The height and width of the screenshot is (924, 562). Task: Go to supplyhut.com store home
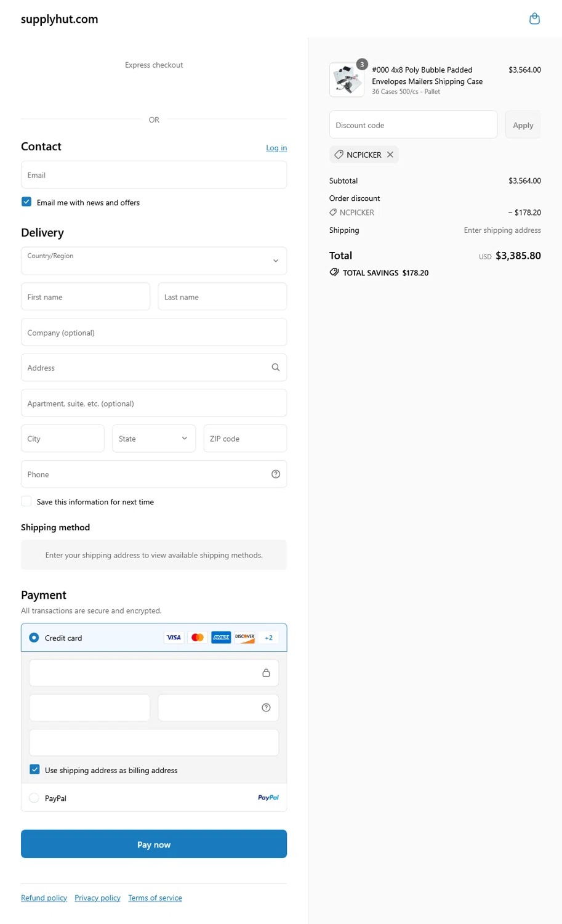[x=60, y=19]
